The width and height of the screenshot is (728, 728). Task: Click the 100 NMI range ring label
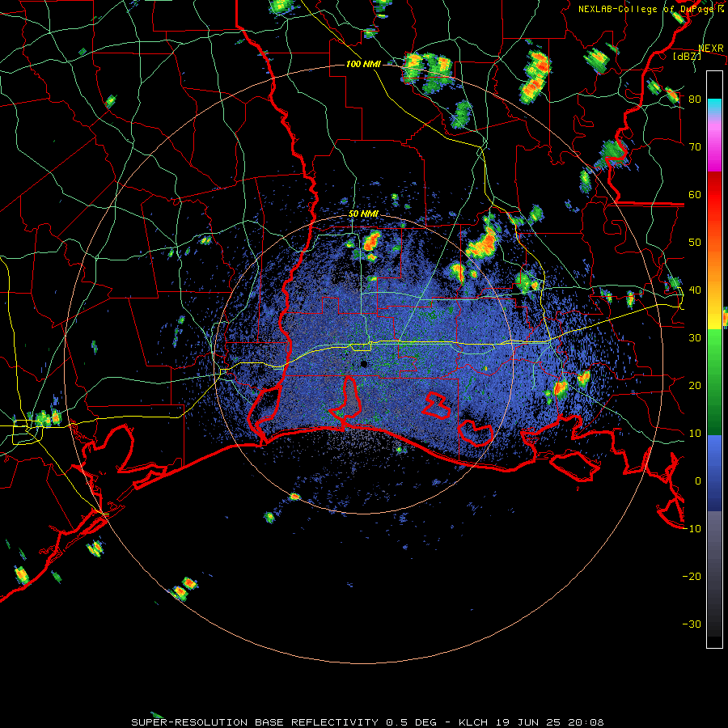point(363,64)
